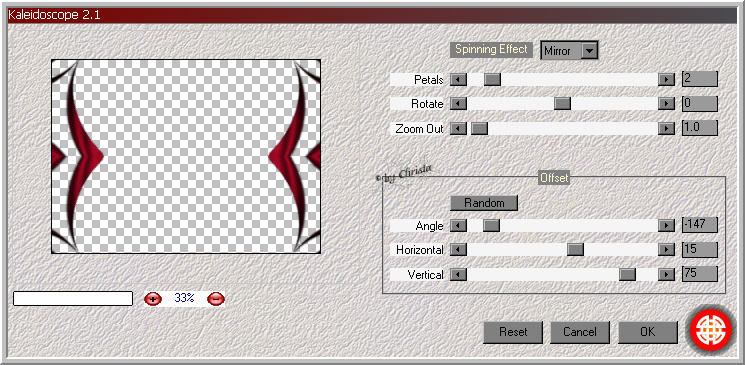Click the Petals value field
This screenshot has height=365, width=745.
(x=699, y=79)
